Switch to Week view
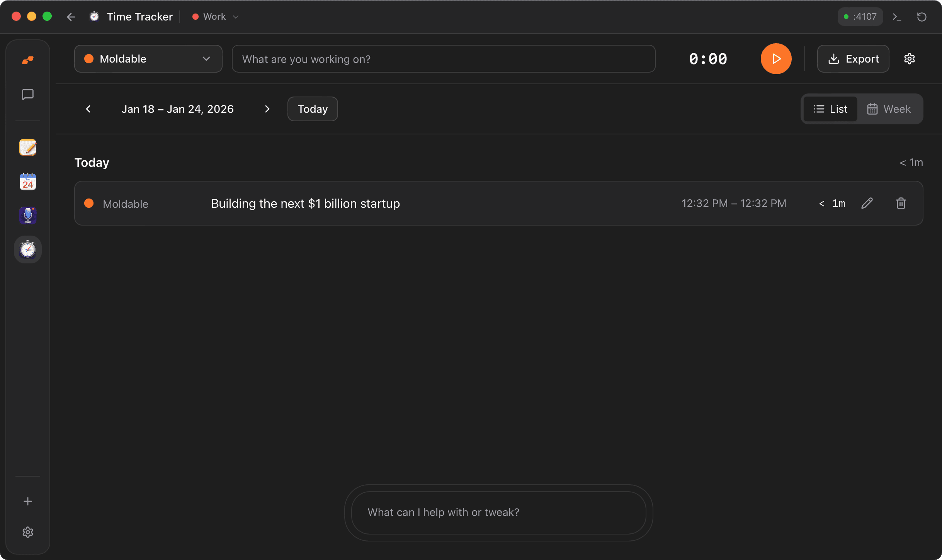942x560 pixels. (x=890, y=109)
